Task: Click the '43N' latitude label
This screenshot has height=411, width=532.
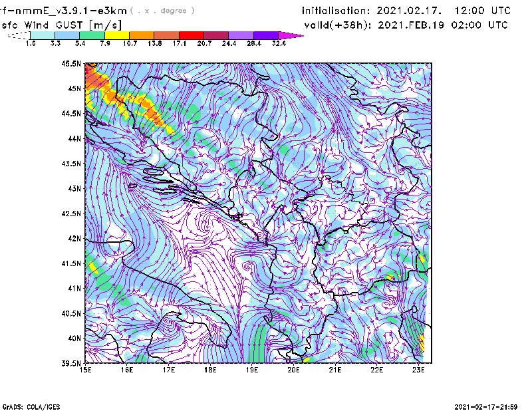Action: pos(74,188)
